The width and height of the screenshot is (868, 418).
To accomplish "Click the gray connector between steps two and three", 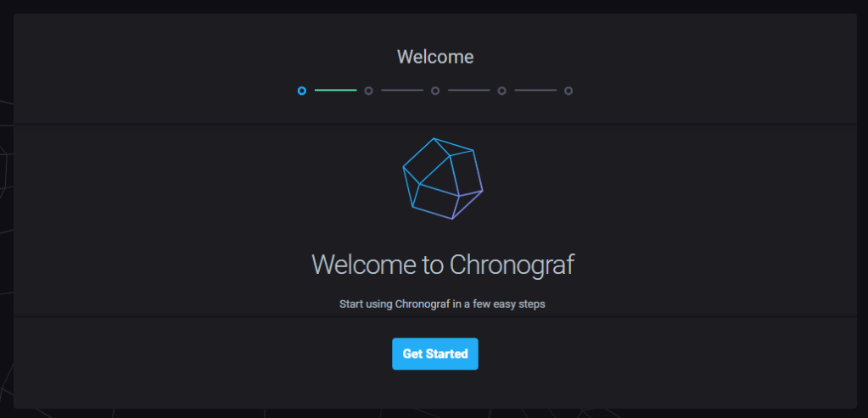I will pyautogui.click(x=401, y=90).
